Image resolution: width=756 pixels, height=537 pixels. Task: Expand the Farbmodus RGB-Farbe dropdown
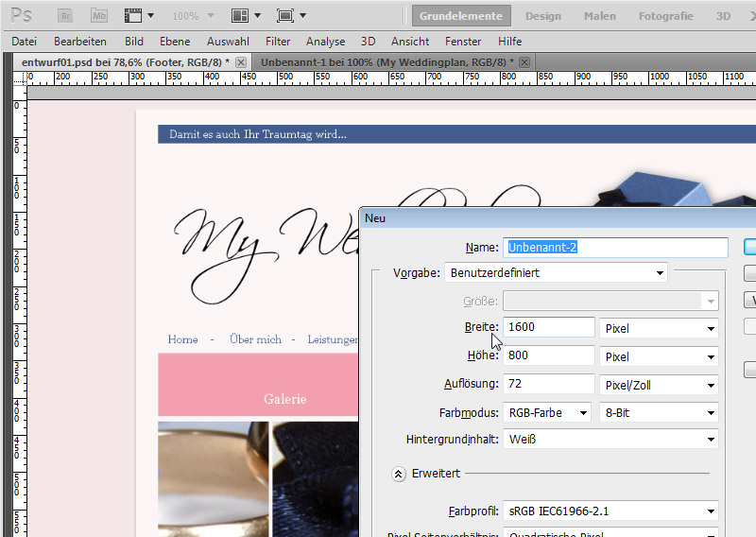click(x=546, y=412)
